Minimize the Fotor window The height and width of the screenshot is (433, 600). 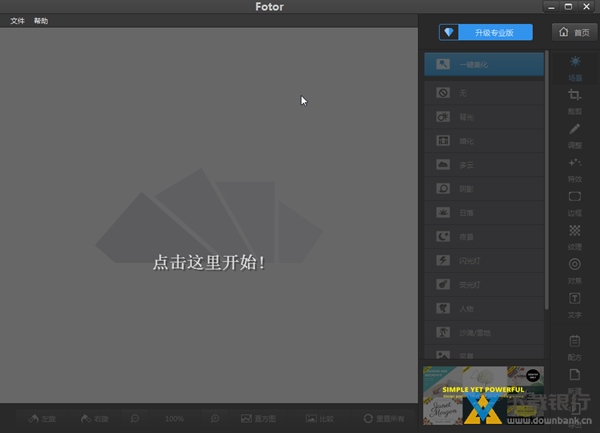[551, 7]
